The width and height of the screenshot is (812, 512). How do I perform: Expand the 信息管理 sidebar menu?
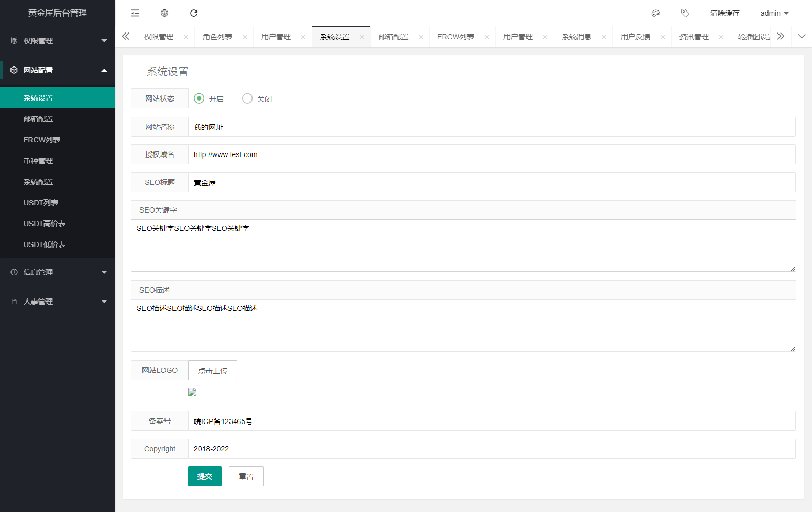point(58,272)
